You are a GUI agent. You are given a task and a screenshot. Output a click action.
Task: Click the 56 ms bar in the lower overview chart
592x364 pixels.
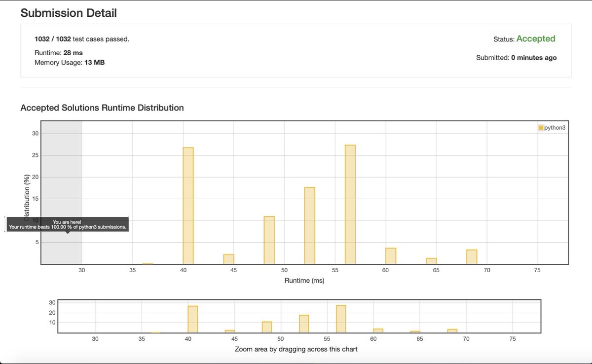click(341, 319)
